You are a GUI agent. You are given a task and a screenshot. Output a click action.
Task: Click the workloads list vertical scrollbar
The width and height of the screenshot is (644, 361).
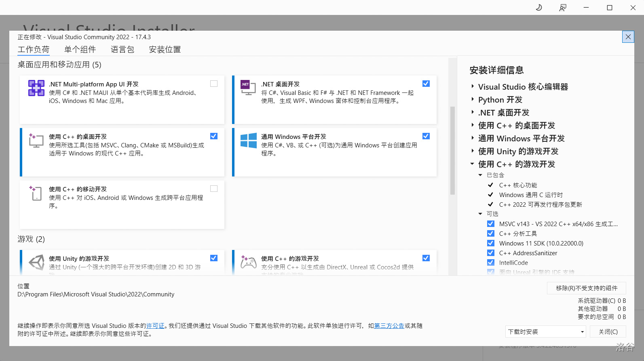tap(452, 150)
